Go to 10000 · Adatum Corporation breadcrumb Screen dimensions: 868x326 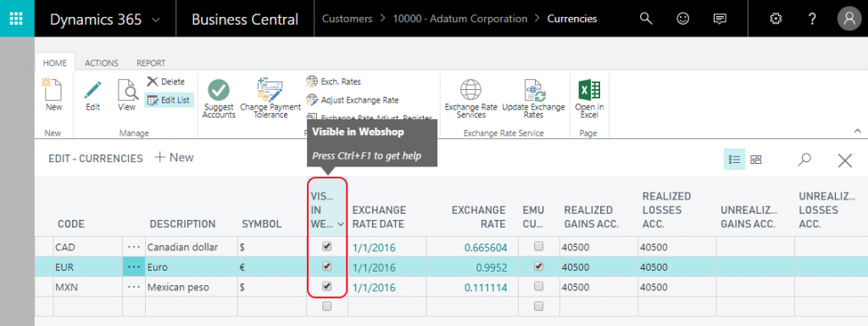click(460, 19)
